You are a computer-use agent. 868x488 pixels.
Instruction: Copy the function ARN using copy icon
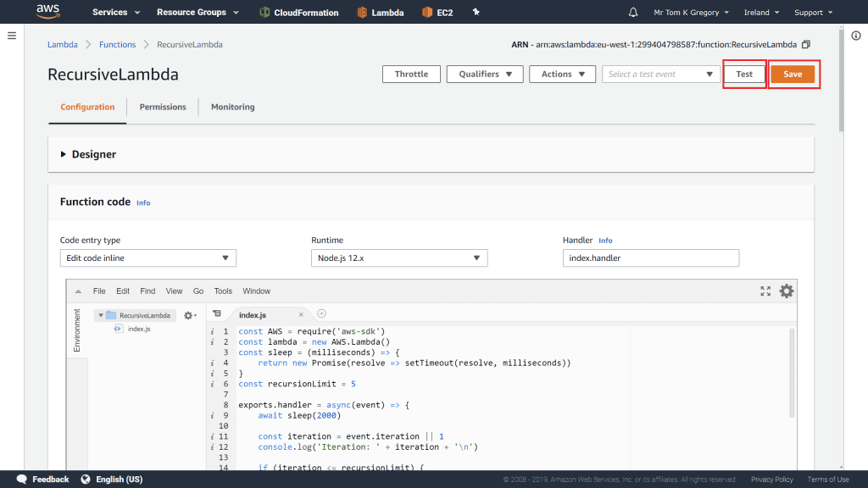[806, 44]
